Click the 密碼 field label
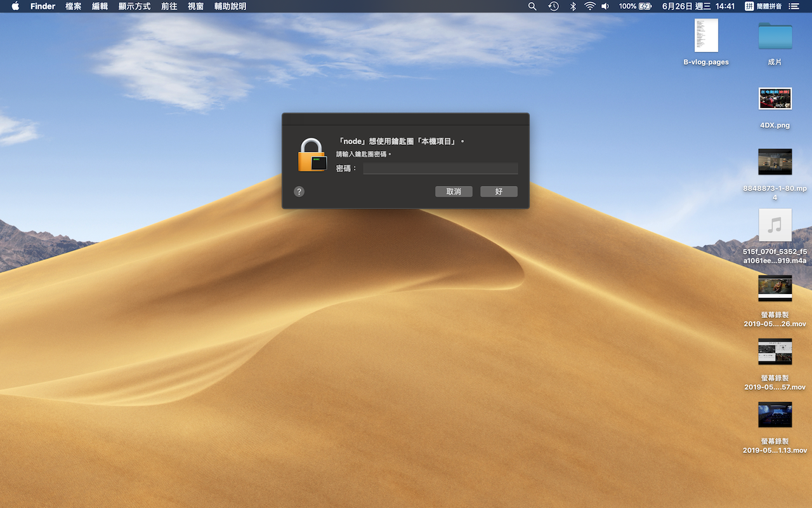The width and height of the screenshot is (812, 508). pyautogui.click(x=346, y=168)
